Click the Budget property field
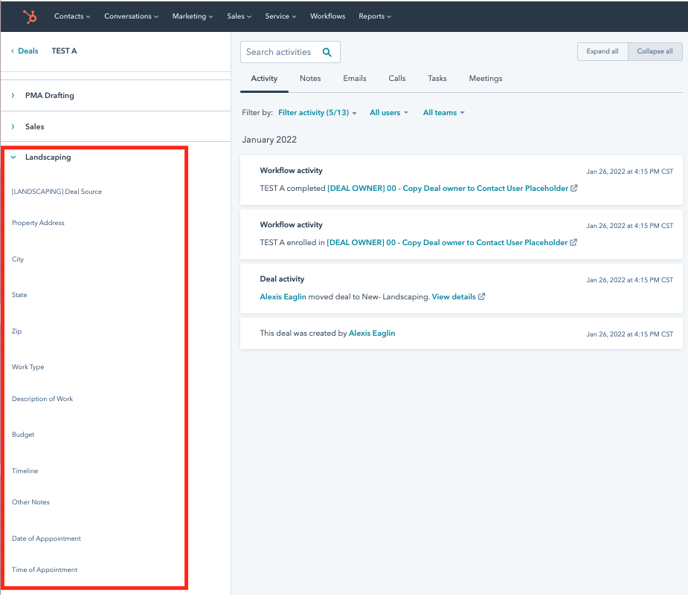The height and width of the screenshot is (595, 688). tap(23, 434)
